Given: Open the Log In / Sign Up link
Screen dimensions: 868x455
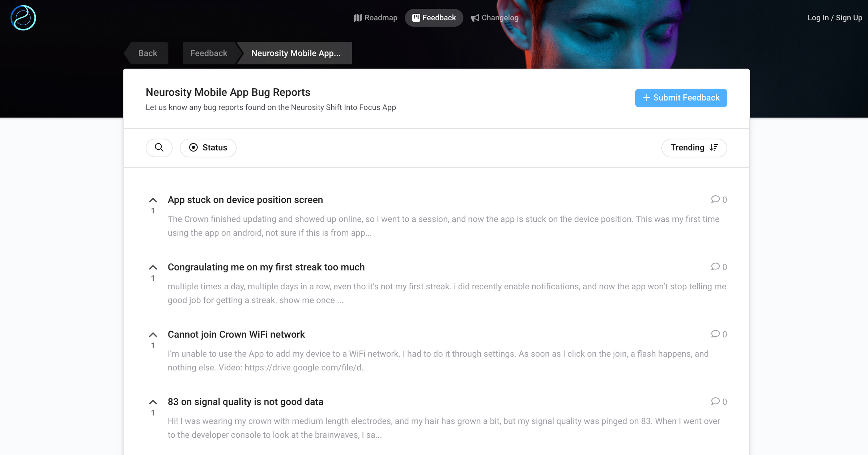Looking at the screenshot, I should [x=835, y=17].
